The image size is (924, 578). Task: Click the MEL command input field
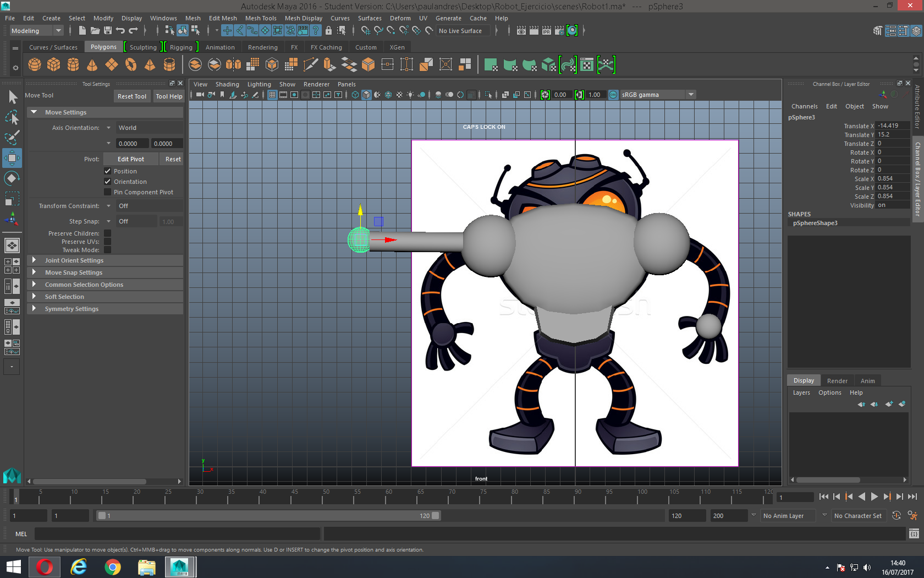pos(177,533)
